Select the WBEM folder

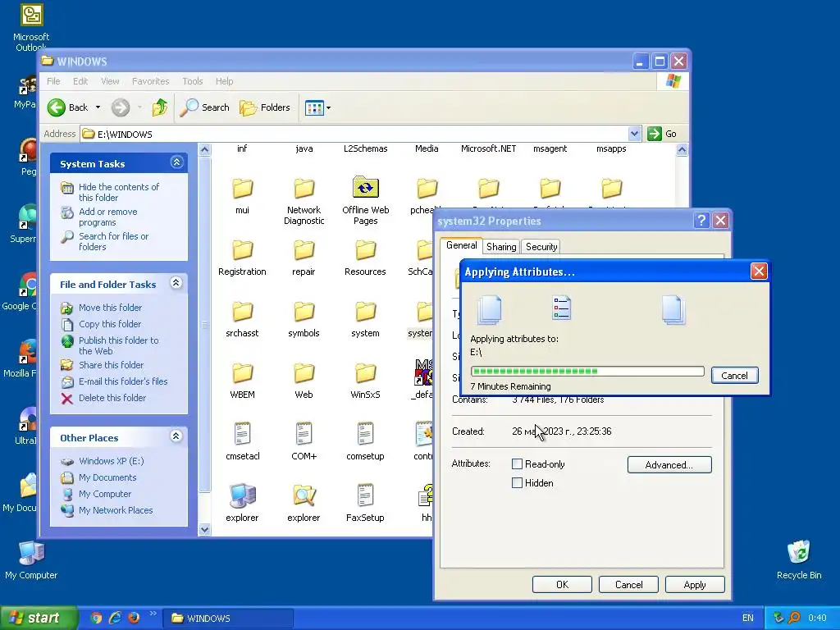[242, 373]
